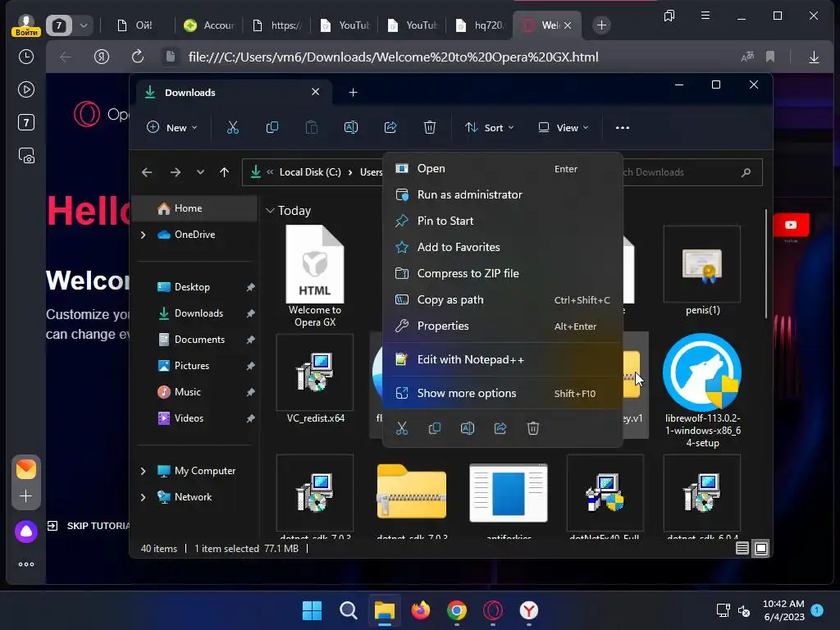
Task: Click Share icon in Explorer toolbar
Action: pos(390,127)
